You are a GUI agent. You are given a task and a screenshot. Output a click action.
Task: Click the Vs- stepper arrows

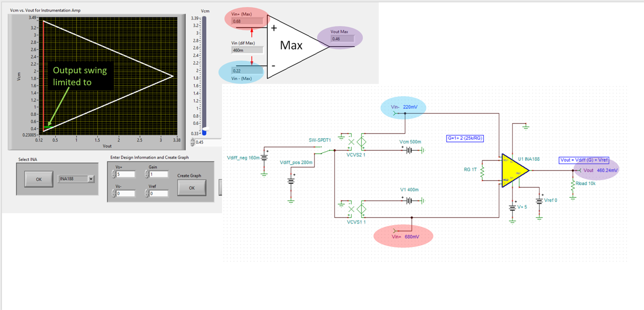coord(114,194)
